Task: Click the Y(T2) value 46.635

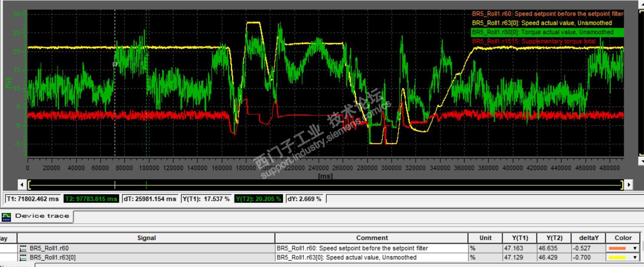Action: click(554, 248)
